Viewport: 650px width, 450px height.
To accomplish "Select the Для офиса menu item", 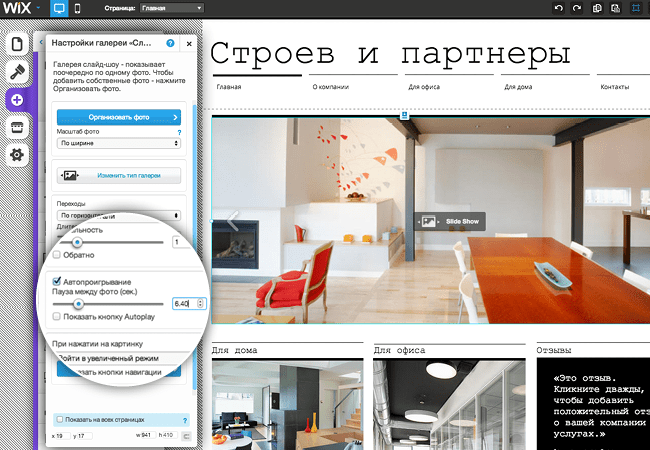I will 424,87.
